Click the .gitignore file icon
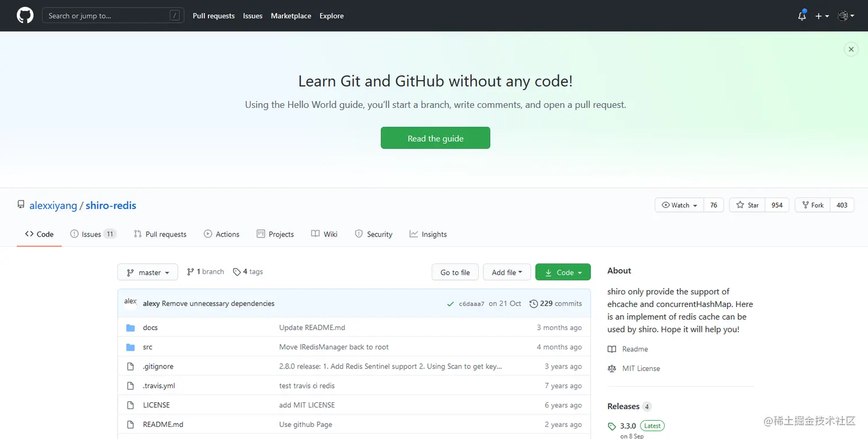Viewport: 868px width, 439px height. click(130, 366)
